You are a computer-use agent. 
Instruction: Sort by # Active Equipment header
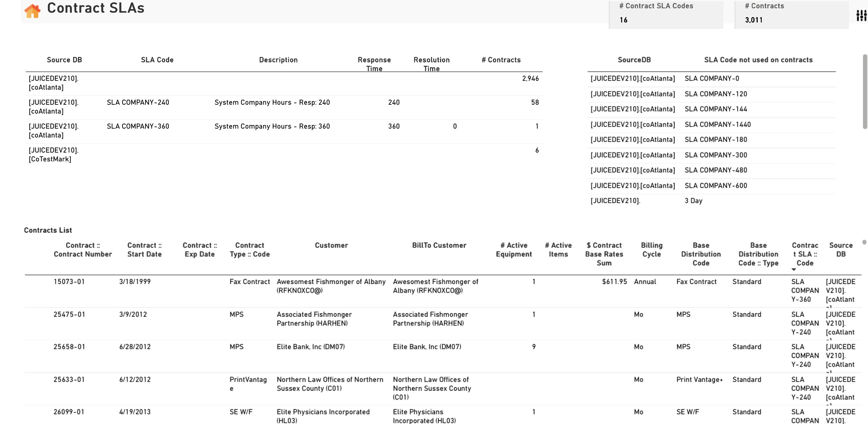[514, 250]
